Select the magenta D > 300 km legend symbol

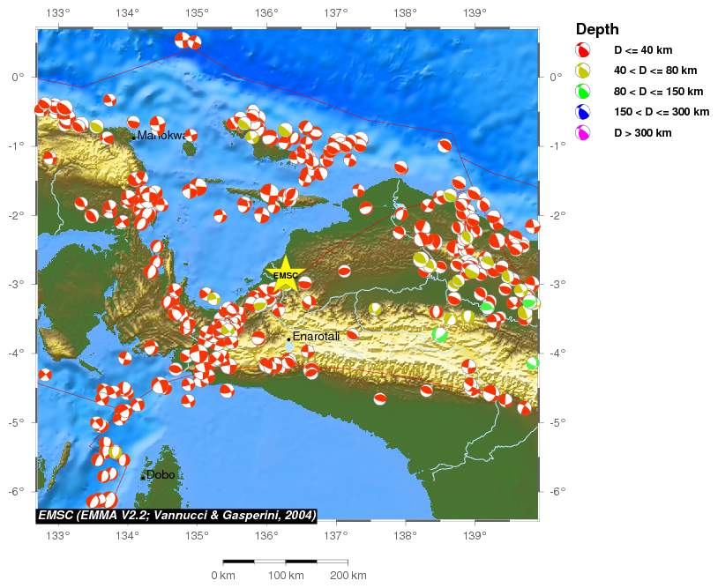[x=582, y=132]
